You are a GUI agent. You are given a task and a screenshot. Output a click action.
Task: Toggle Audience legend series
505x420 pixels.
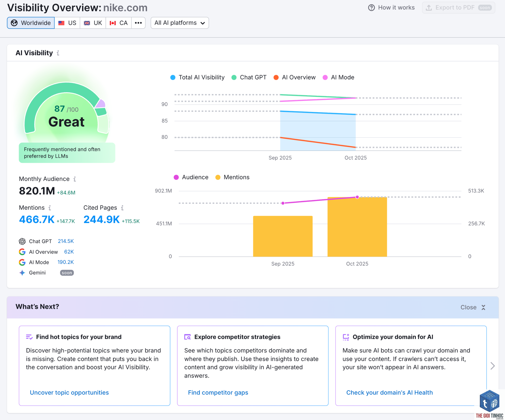pos(191,177)
